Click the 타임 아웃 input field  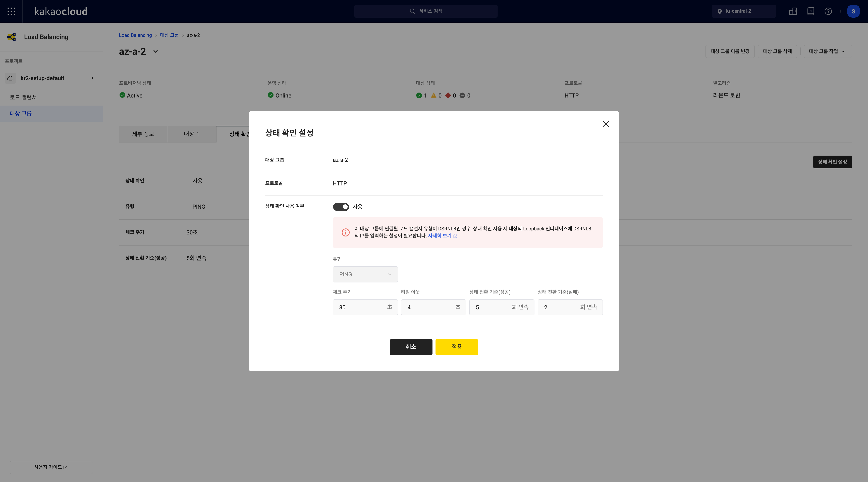point(433,307)
